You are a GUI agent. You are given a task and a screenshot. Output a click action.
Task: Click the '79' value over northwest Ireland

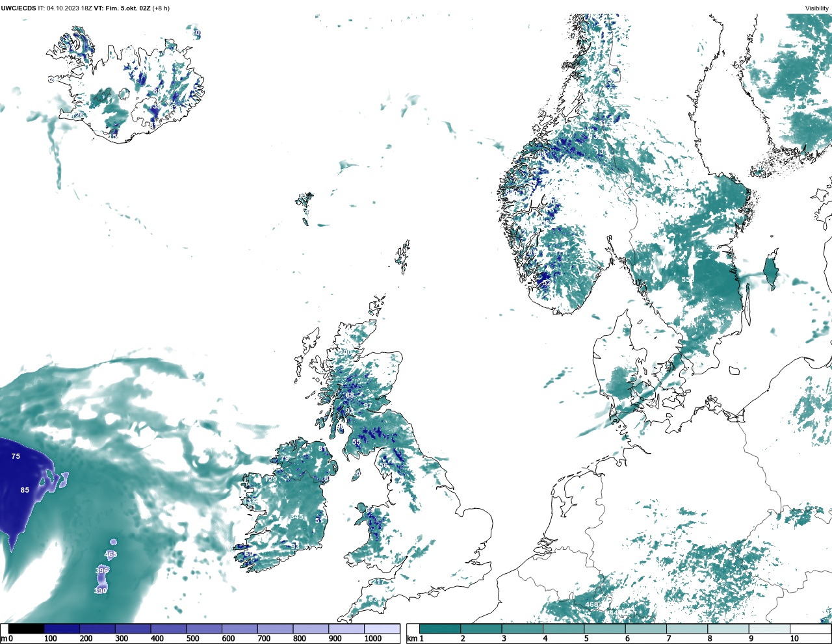tap(284, 458)
